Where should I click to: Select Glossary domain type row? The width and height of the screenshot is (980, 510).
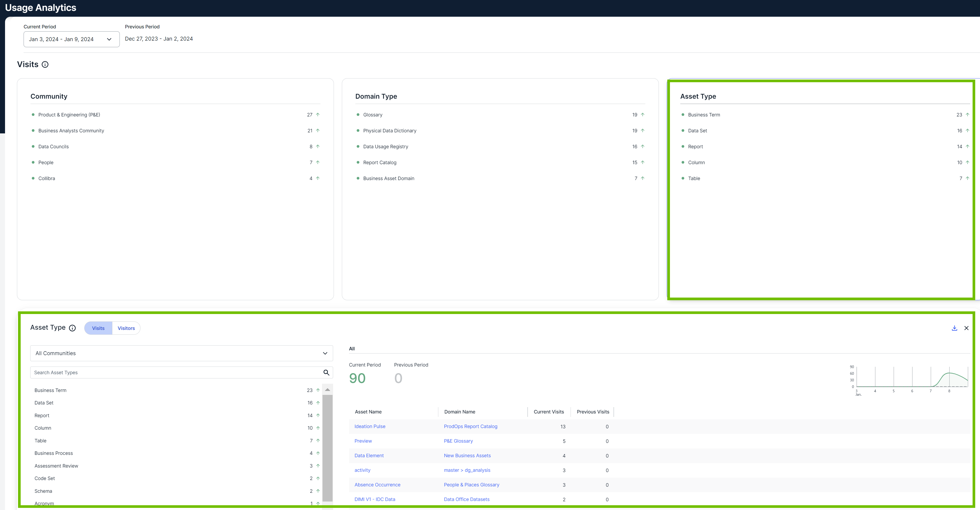pyautogui.click(x=500, y=115)
